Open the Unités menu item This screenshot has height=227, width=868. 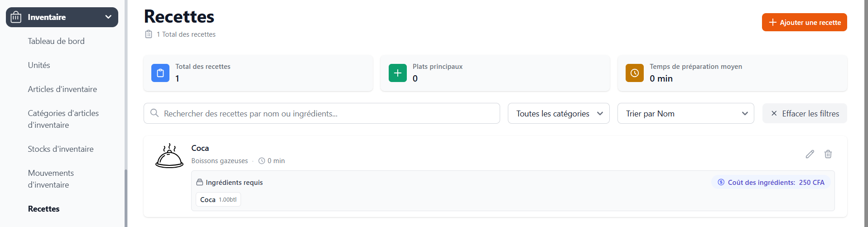tap(39, 65)
